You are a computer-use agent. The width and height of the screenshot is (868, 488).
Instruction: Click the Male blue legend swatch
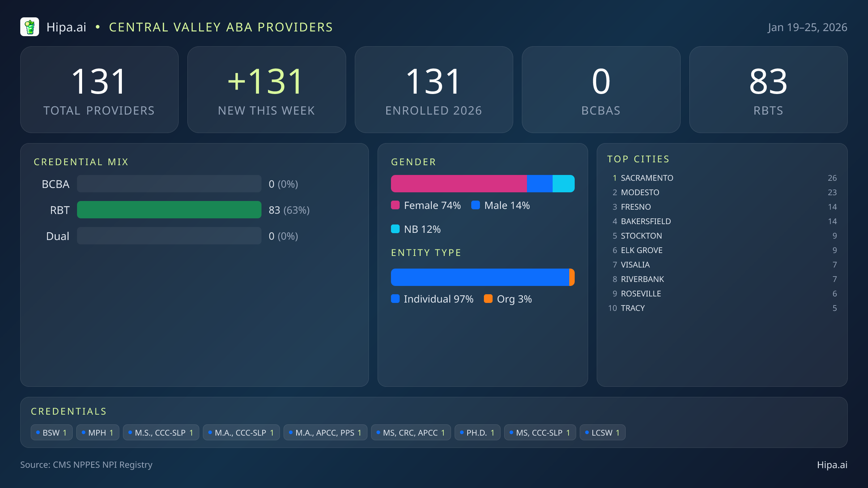coord(476,205)
